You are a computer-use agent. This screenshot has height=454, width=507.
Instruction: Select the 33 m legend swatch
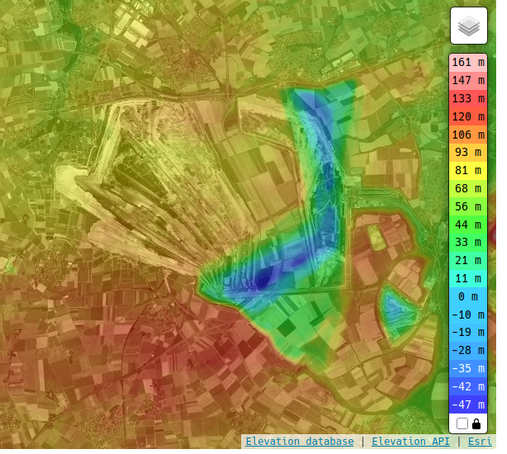468,242
